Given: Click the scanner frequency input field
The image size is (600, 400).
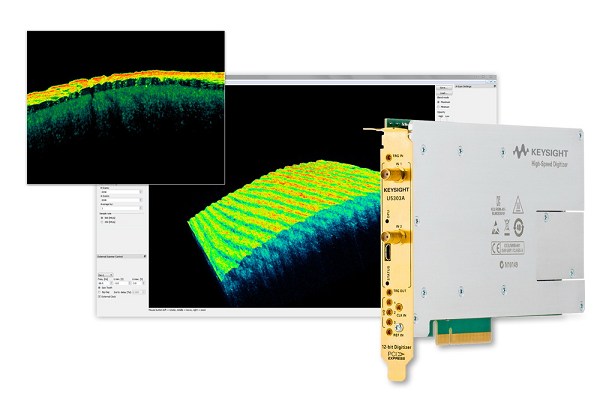Looking at the screenshot, I should point(104,283).
